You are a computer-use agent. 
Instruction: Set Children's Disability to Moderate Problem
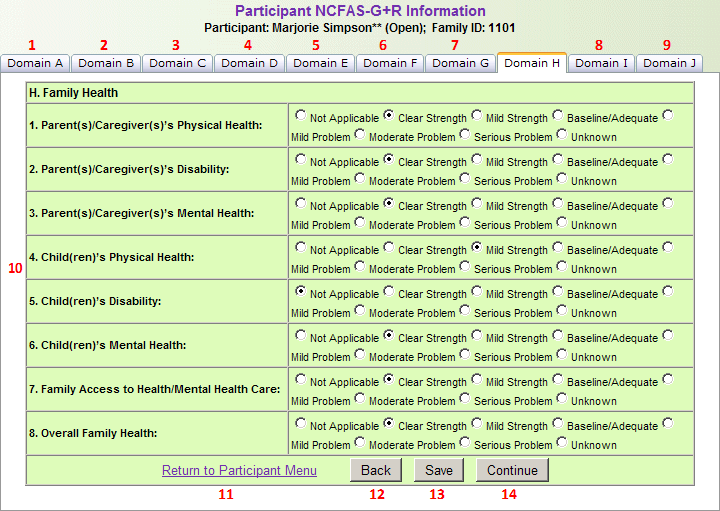[360, 310]
